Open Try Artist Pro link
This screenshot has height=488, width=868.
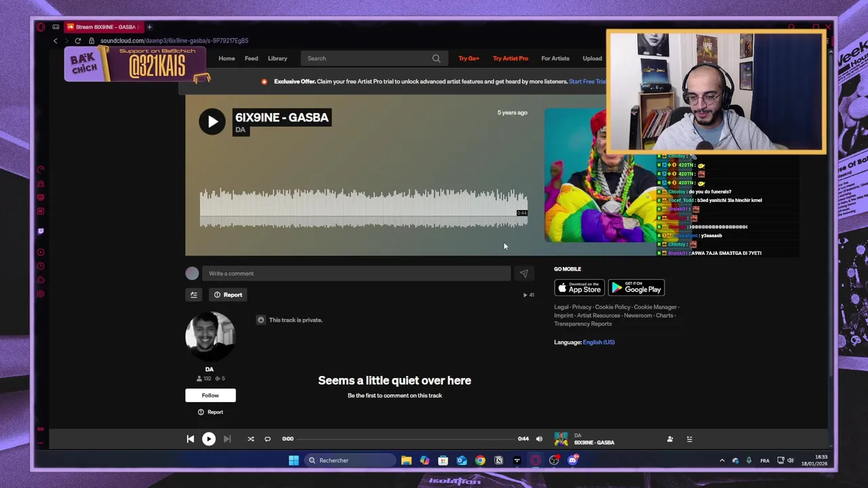511,58
